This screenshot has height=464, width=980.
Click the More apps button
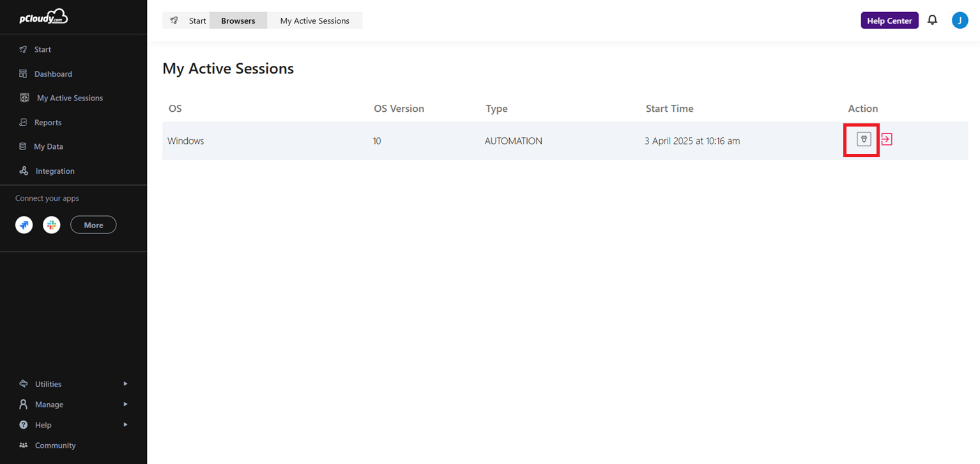point(93,225)
